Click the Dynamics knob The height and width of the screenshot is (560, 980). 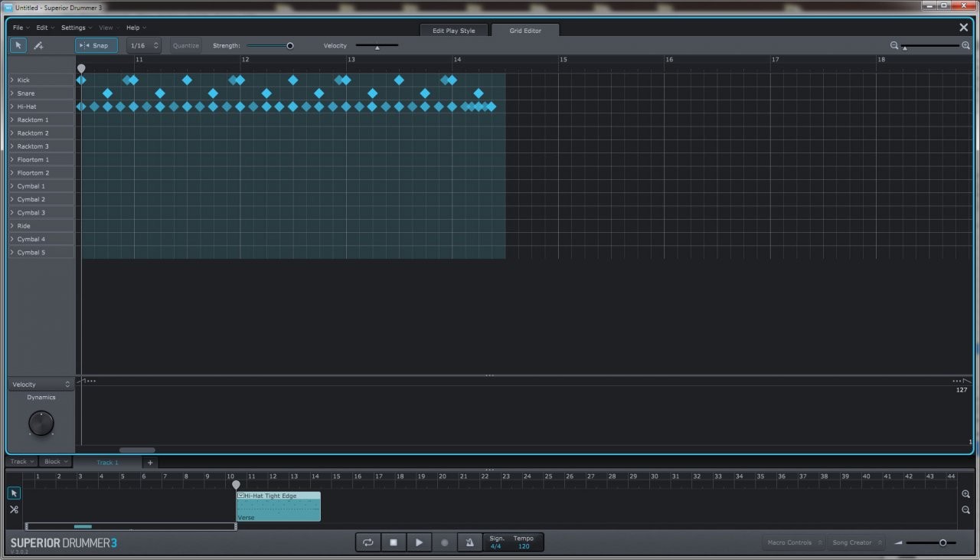(x=41, y=423)
